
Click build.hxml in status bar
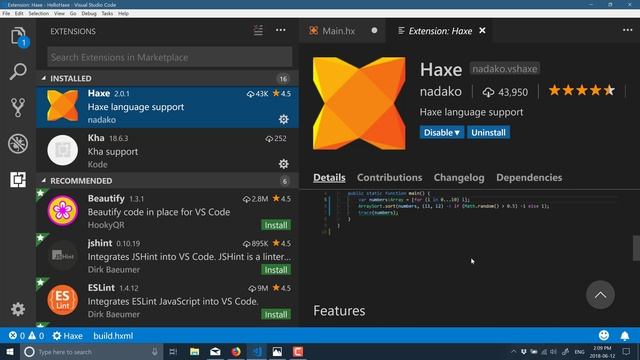click(x=113, y=336)
